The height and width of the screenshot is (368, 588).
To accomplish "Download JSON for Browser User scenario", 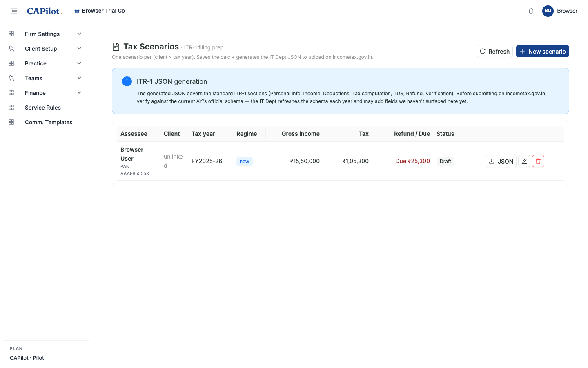I will 501,161.
